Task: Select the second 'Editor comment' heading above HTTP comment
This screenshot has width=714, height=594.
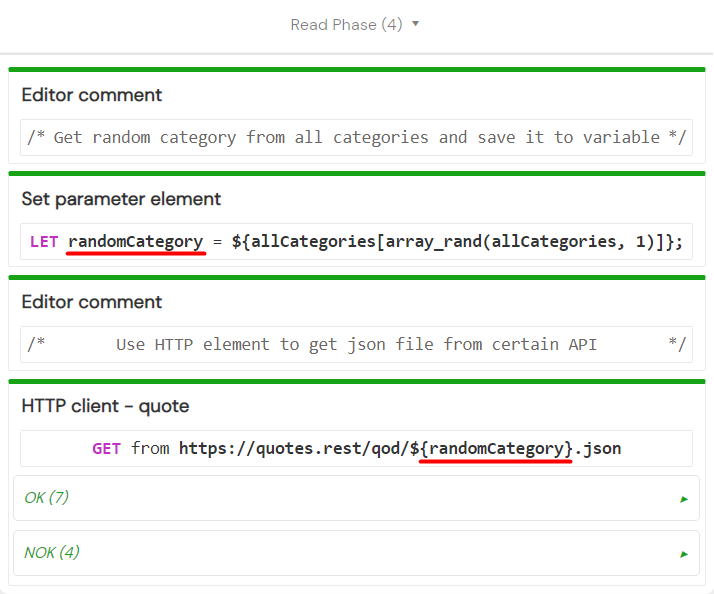Action: (92, 302)
